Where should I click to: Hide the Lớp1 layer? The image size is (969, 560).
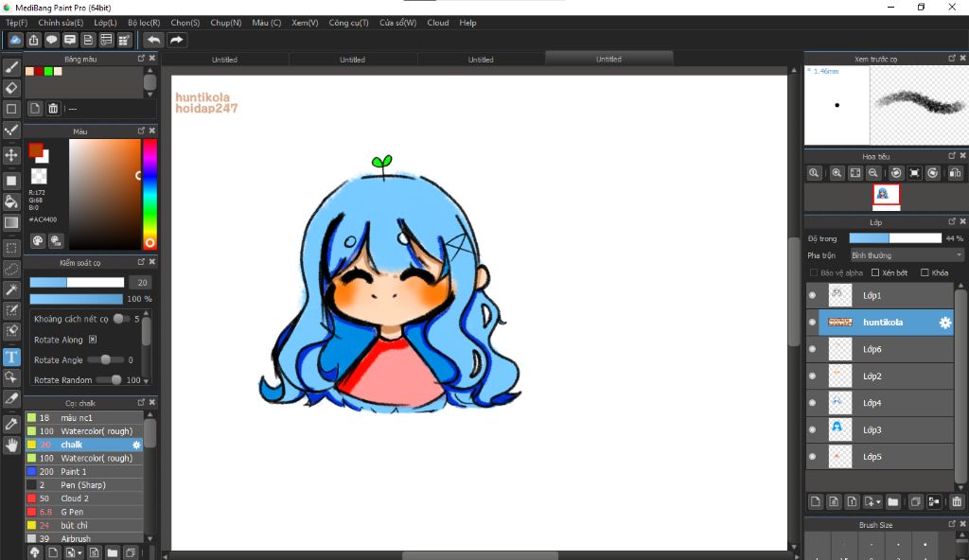click(x=812, y=295)
